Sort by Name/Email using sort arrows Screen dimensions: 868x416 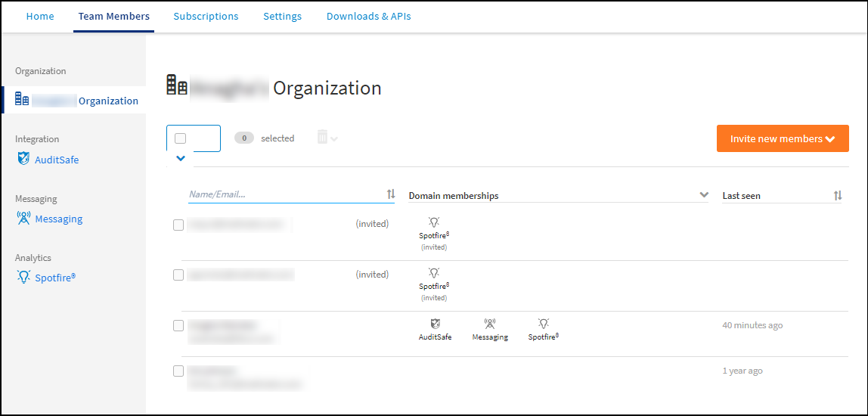click(x=391, y=194)
